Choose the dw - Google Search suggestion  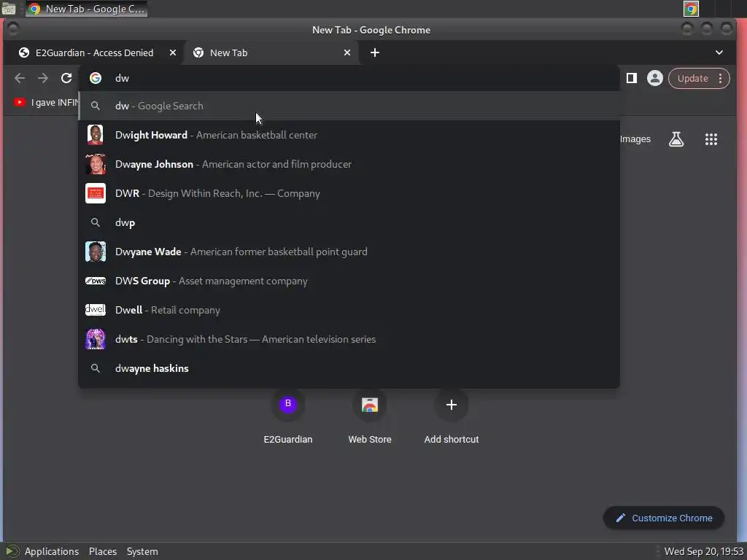coord(349,106)
